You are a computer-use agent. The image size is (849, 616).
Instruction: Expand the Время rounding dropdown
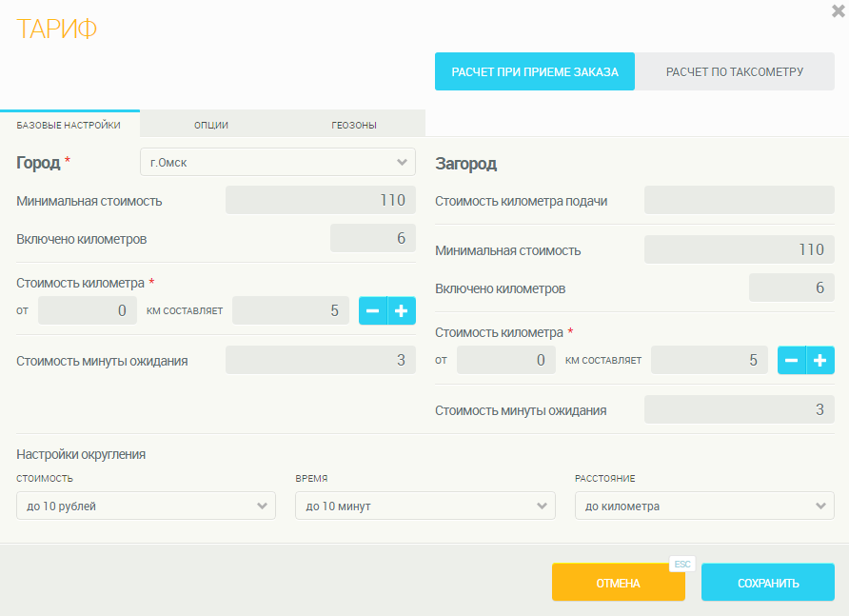click(424, 506)
